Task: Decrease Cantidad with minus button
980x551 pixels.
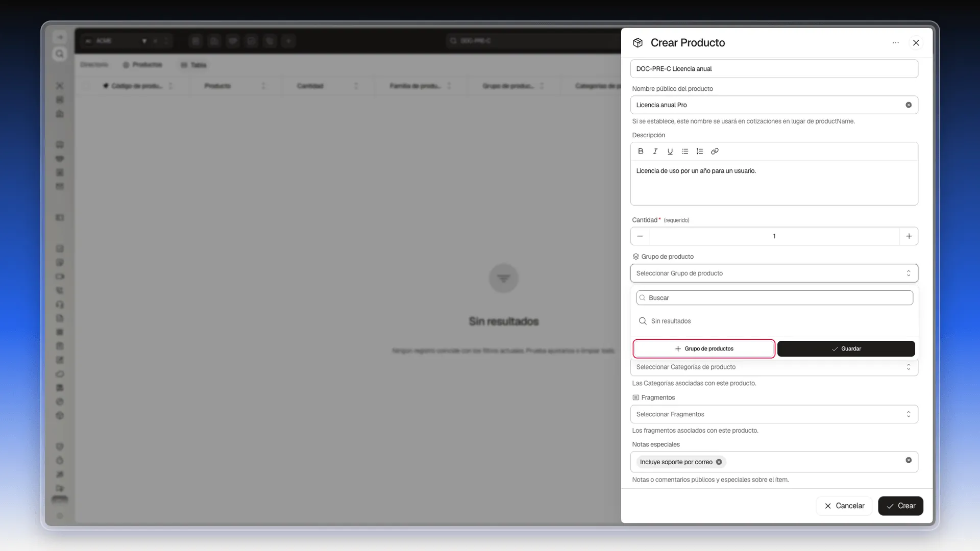Action: point(640,236)
